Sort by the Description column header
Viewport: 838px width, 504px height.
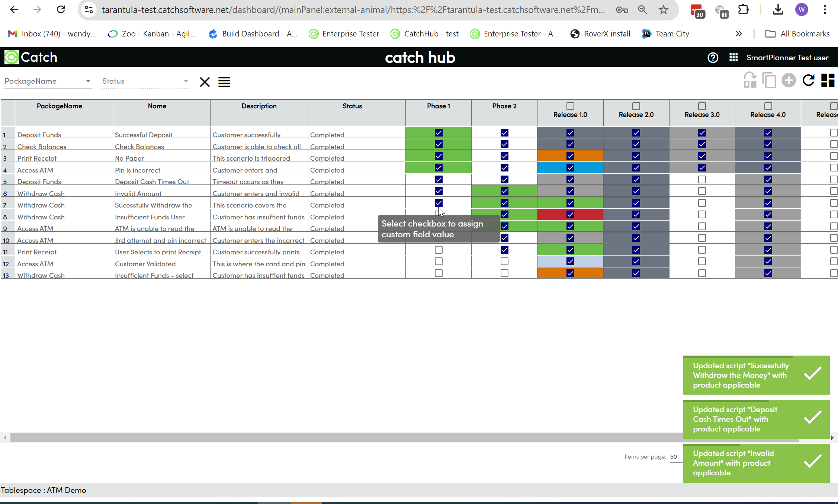click(x=259, y=106)
